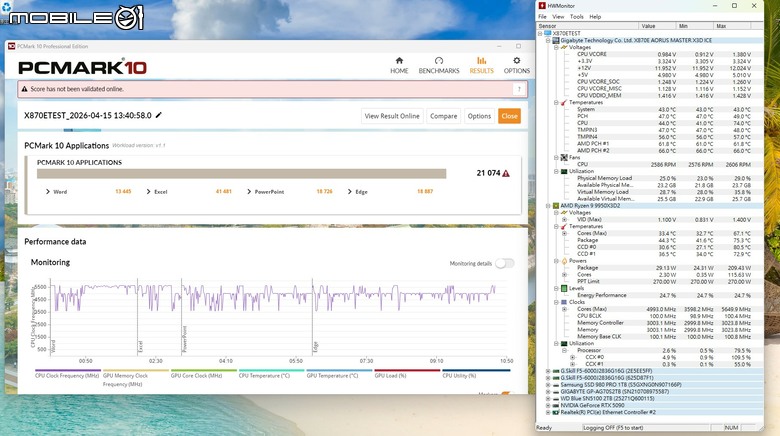Click the WD Blue SN5100 2TB drive icon
Image resolution: width=780 pixels, height=436 pixels.
pos(556,399)
